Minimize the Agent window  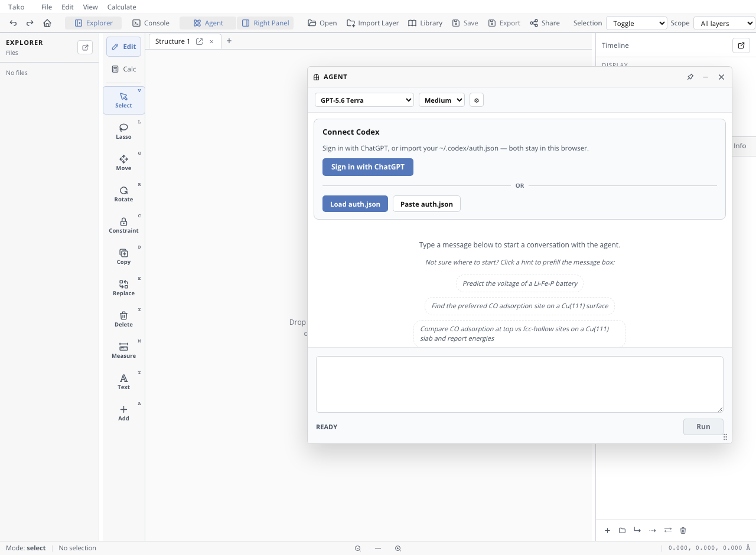[x=705, y=77]
